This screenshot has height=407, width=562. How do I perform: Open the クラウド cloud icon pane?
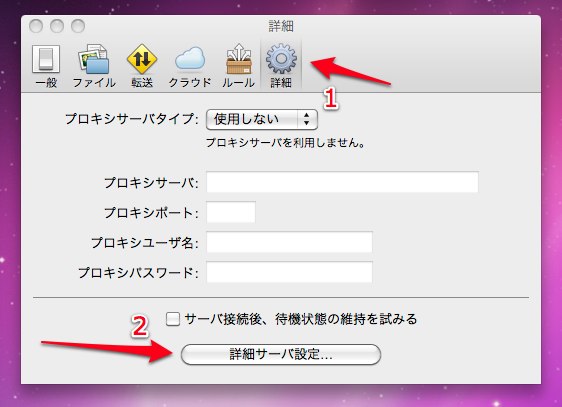coord(190,58)
